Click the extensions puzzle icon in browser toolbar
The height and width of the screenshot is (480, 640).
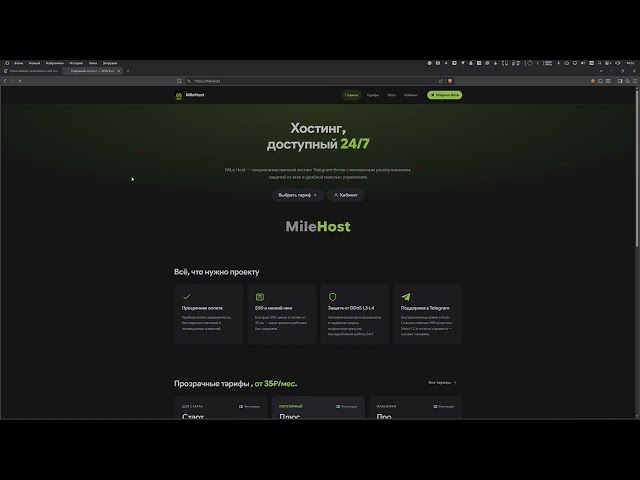tap(600, 81)
